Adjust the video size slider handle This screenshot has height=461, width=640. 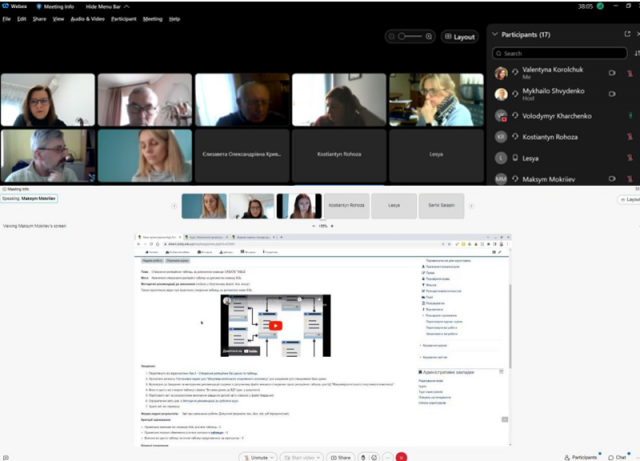click(402, 36)
